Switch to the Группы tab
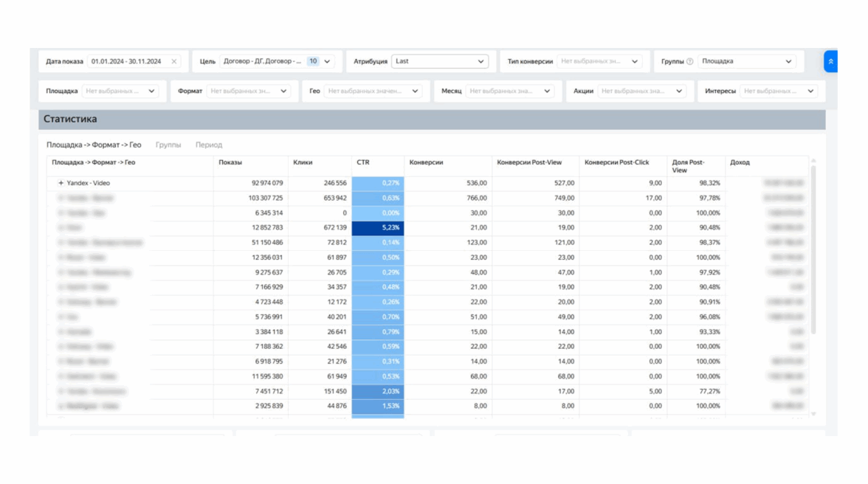868x484 pixels. 168,145
